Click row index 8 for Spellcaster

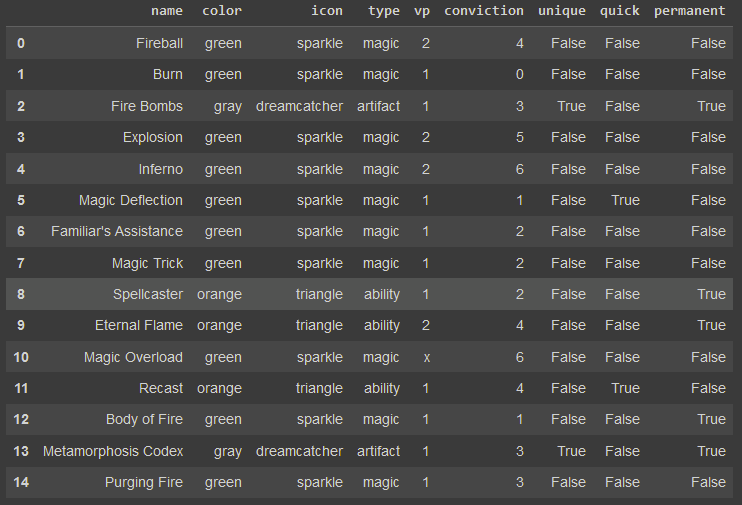coord(21,294)
